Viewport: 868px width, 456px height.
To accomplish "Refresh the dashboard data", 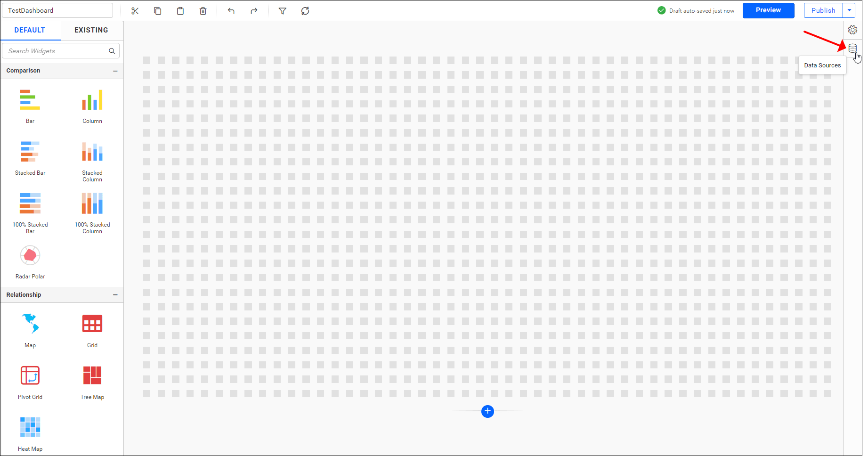I will click(305, 10).
